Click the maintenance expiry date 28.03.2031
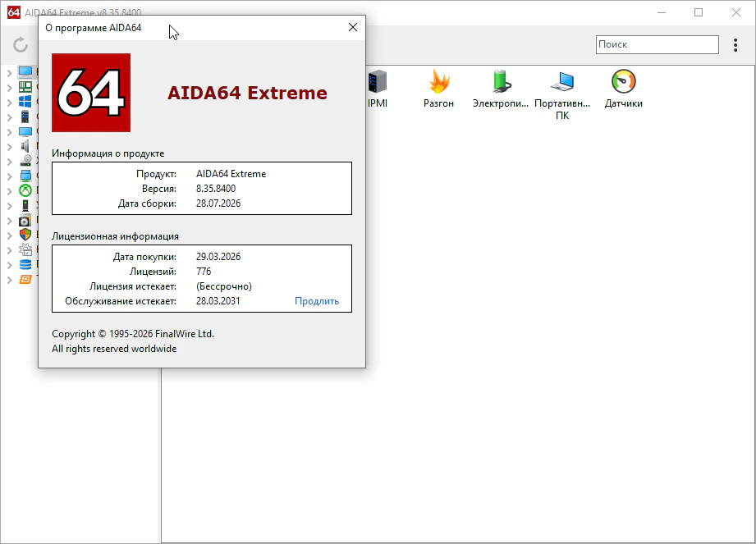Image resolution: width=756 pixels, height=544 pixels. (218, 300)
